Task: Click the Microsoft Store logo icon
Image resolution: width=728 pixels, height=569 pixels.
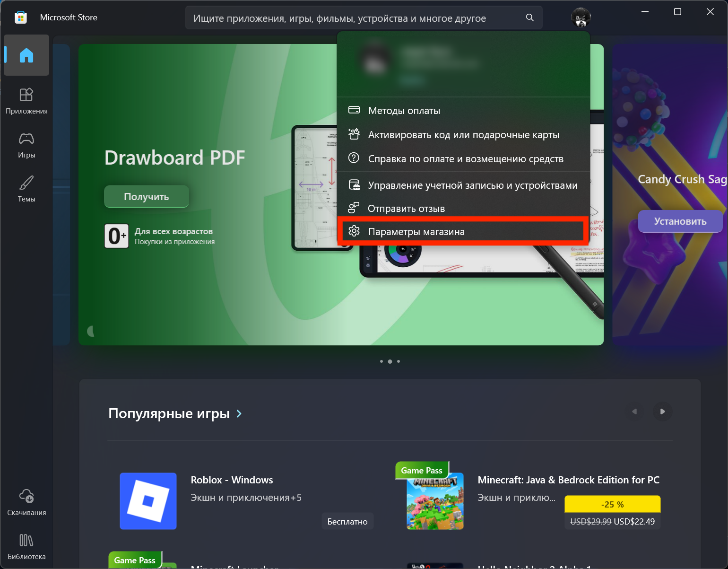Action: (20, 18)
